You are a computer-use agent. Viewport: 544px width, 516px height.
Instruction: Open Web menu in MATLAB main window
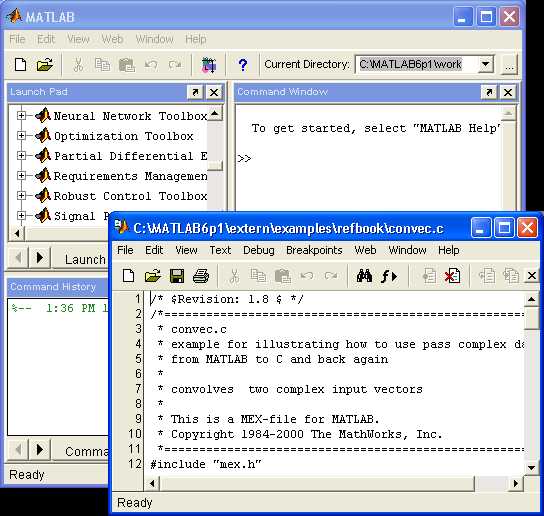pos(112,39)
